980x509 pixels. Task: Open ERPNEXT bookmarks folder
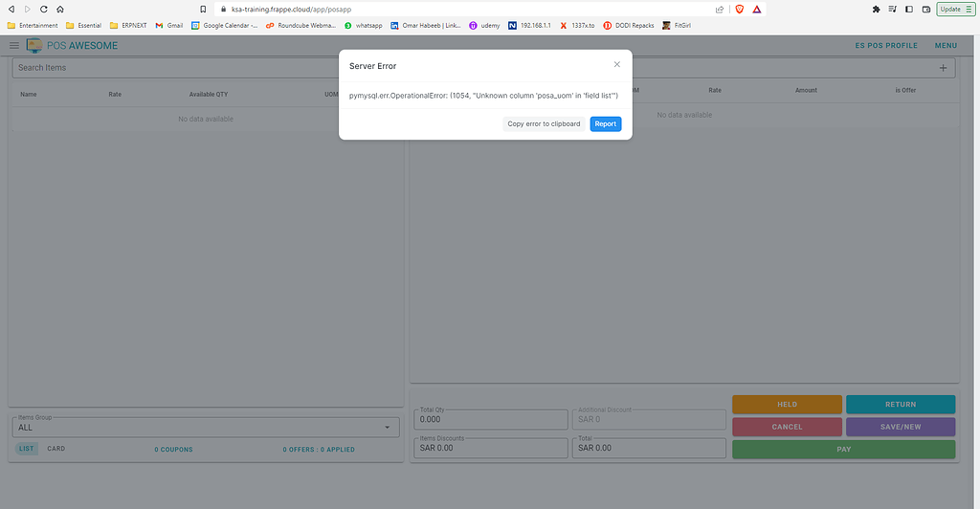pos(128,26)
